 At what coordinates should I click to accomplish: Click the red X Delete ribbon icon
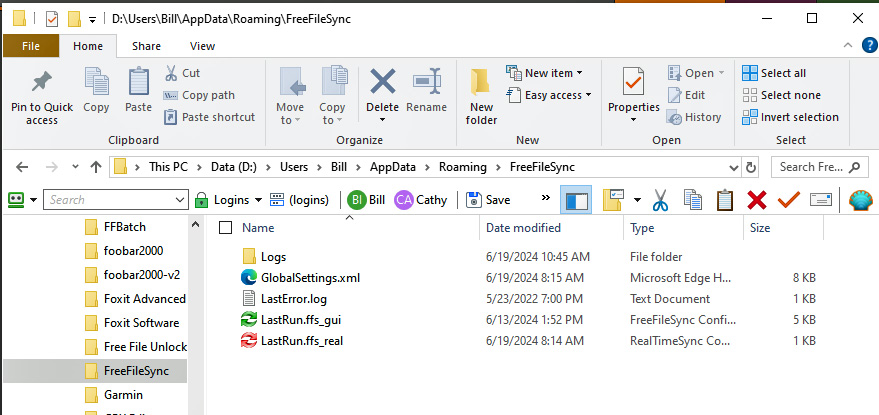[x=383, y=82]
